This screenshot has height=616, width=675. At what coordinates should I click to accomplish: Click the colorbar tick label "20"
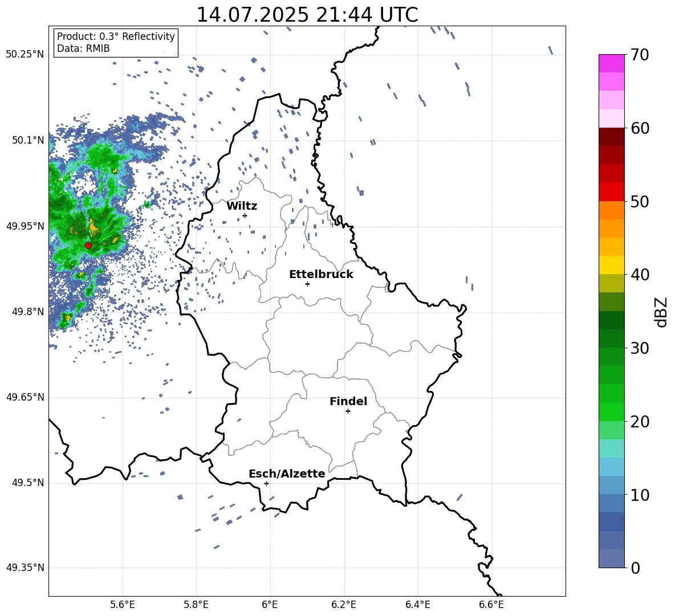click(x=640, y=421)
